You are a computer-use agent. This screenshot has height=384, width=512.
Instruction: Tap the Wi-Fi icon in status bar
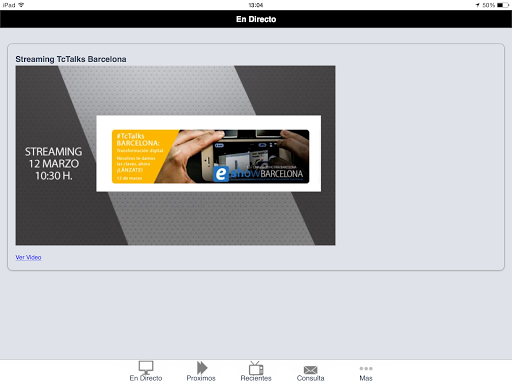(x=21, y=5)
